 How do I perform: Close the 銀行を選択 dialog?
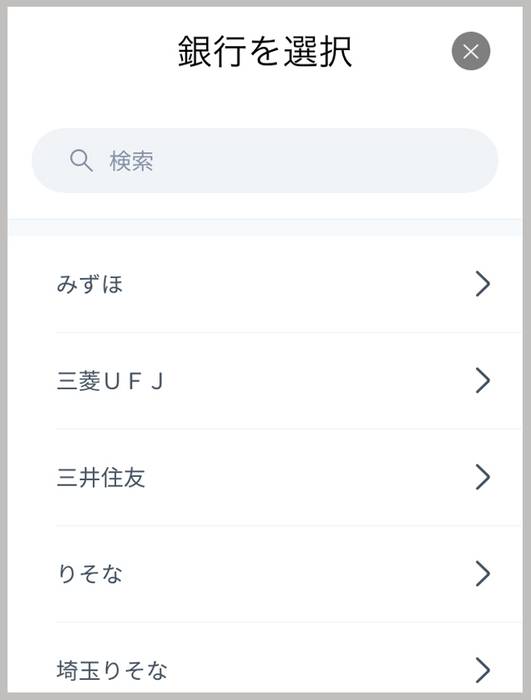pos(471,51)
